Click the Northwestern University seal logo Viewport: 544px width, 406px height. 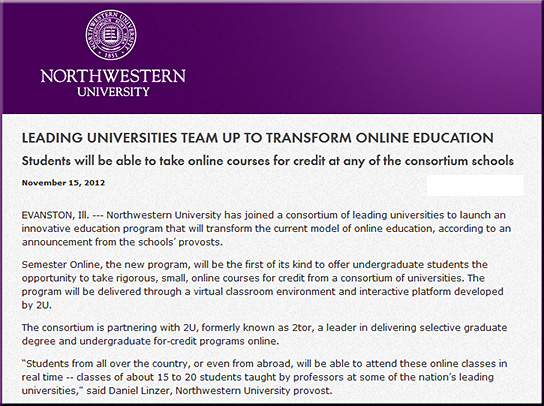click(111, 35)
